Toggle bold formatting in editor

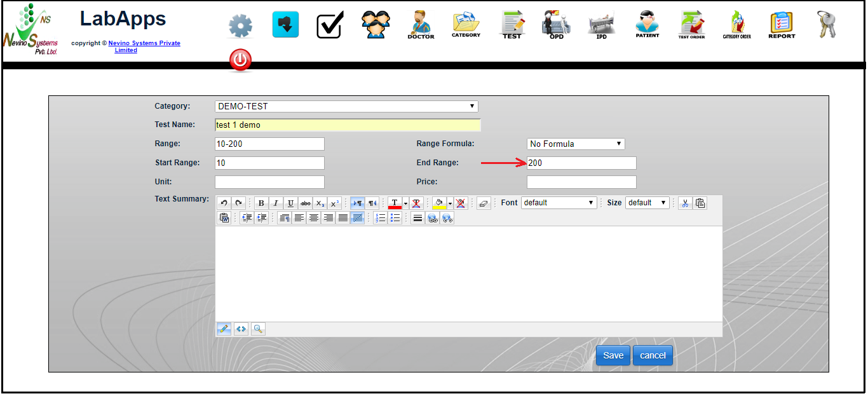pyautogui.click(x=261, y=203)
